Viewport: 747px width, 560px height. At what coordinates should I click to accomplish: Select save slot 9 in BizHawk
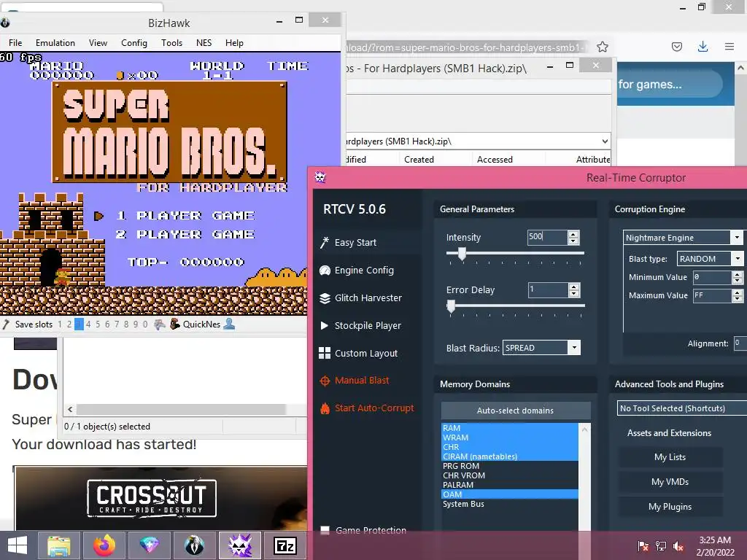[136, 324]
